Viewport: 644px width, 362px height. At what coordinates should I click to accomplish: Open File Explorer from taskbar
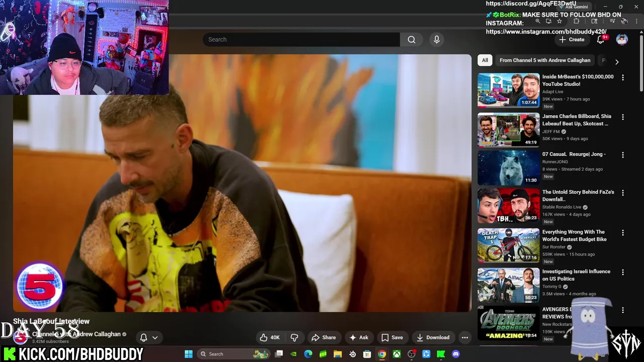click(x=338, y=354)
